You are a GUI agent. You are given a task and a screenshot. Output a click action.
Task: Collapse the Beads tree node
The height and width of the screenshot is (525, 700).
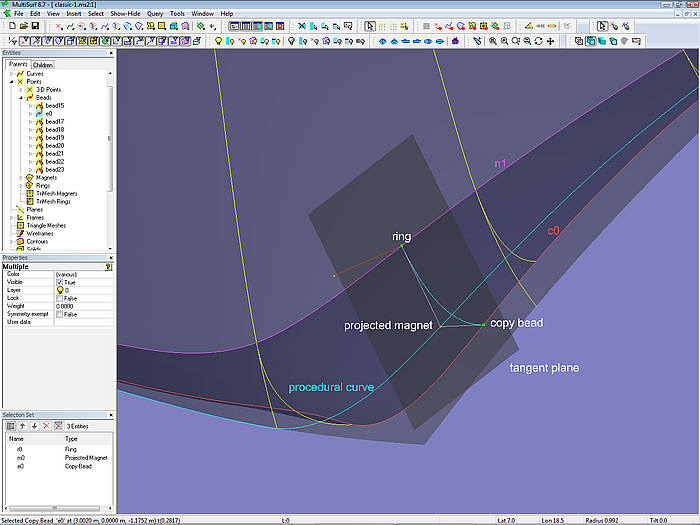[21, 97]
